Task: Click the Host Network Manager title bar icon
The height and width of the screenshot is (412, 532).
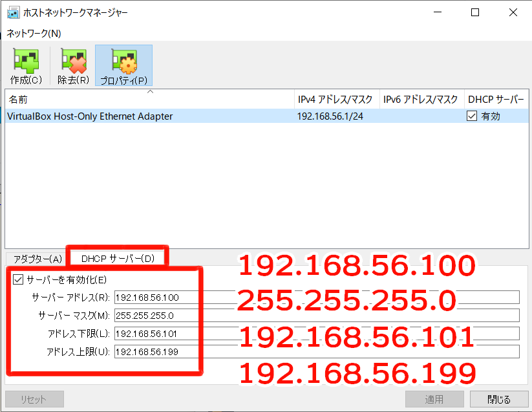Action: pyautogui.click(x=13, y=12)
